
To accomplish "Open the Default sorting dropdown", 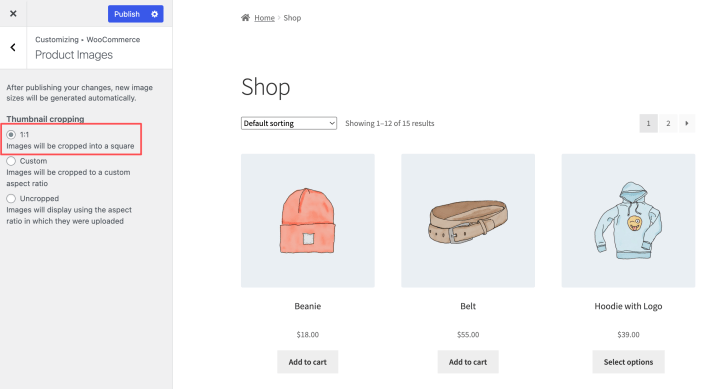I will 289,123.
